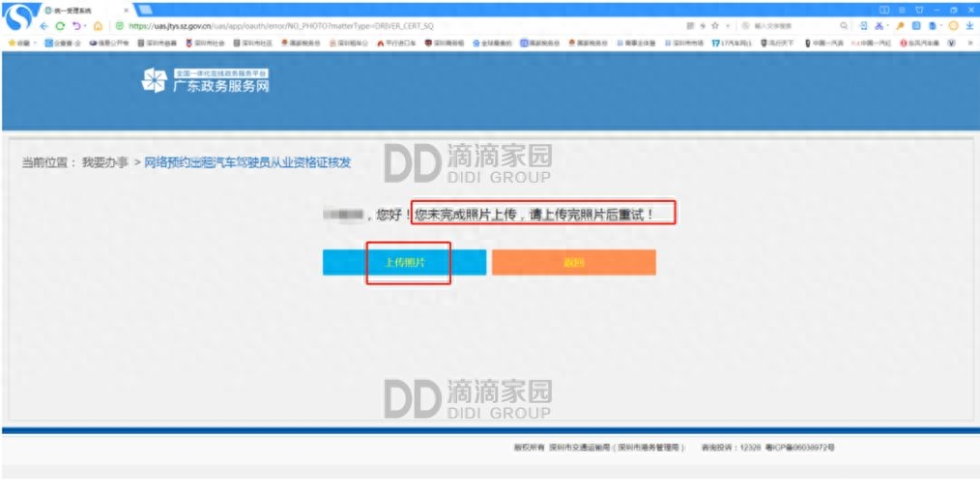Open the sidebar panel icon in title bar

884,10
